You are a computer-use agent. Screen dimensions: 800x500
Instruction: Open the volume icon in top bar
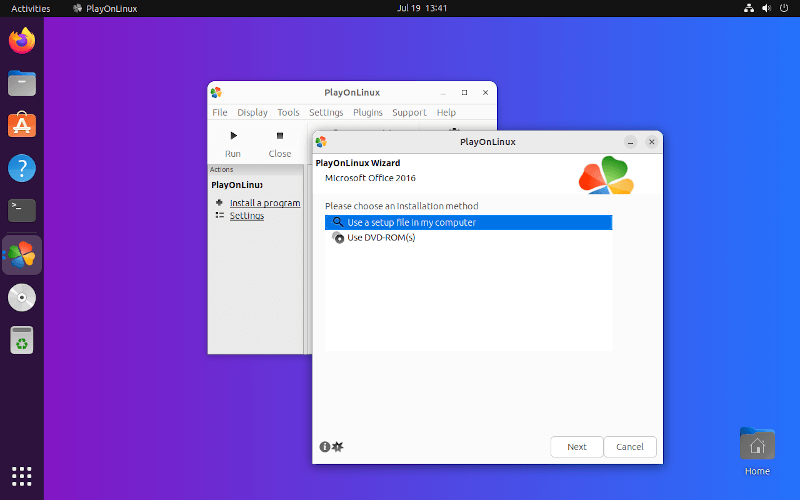click(766, 8)
